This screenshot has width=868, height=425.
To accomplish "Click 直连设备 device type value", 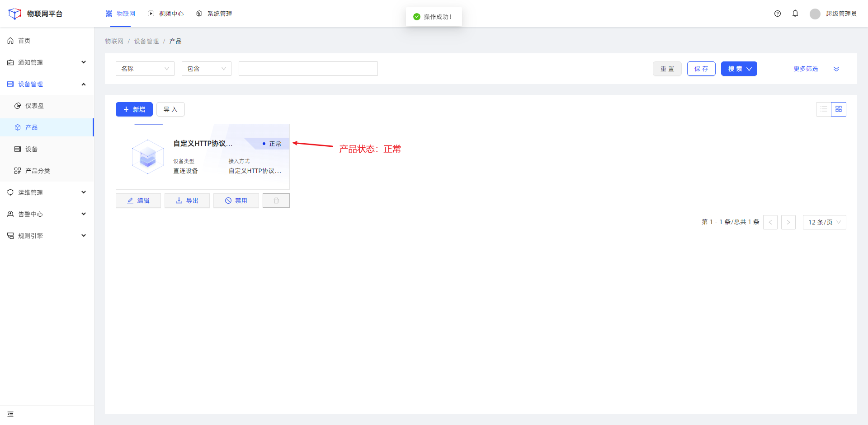I will [186, 171].
